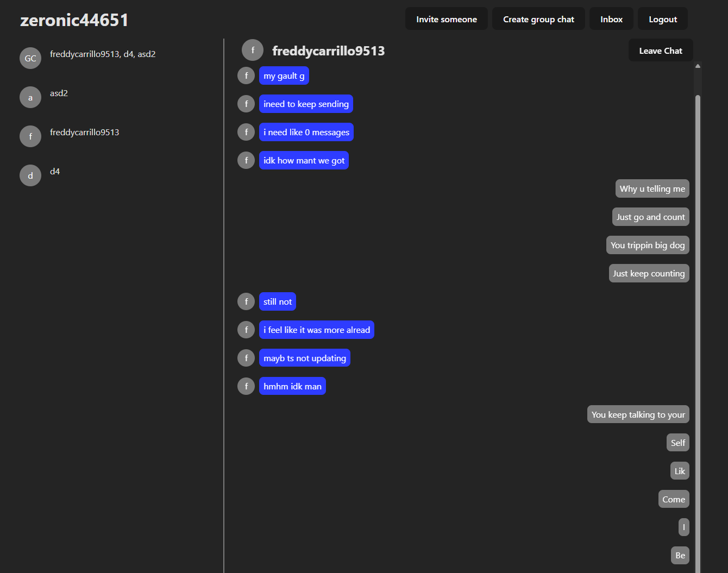Click the "You trippin big dog" message
Viewport: 728px width, 573px height.
648,245
